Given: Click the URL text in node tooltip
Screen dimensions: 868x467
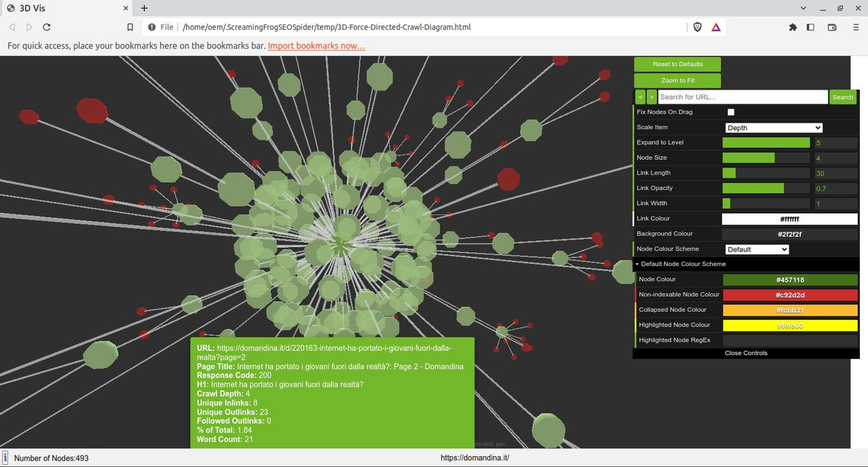Looking at the screenshot, I should click(x=325, y=352).
